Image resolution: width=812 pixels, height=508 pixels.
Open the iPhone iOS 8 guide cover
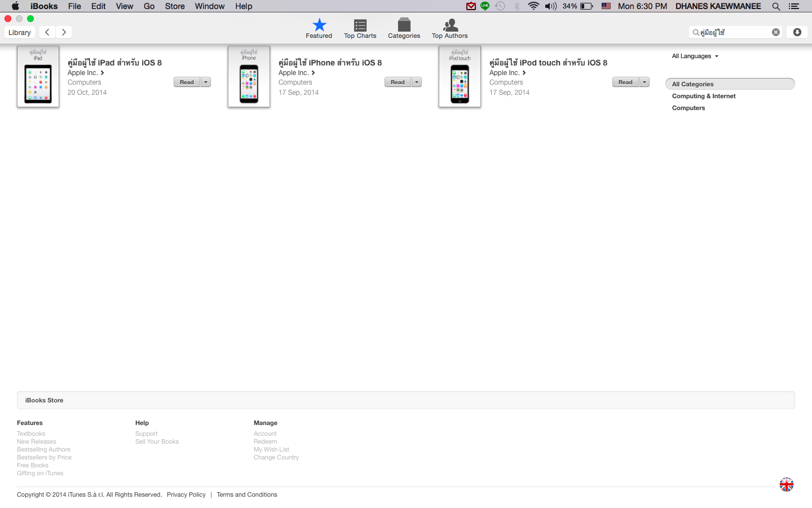249,77
